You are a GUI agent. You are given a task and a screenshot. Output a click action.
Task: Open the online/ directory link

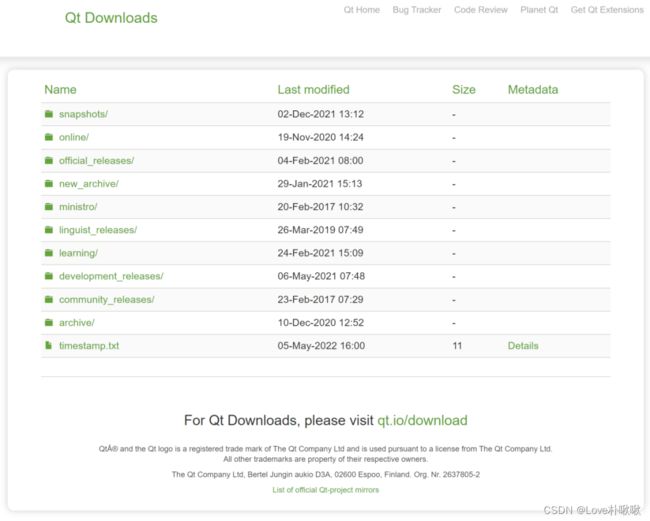(x=74, y=137)
